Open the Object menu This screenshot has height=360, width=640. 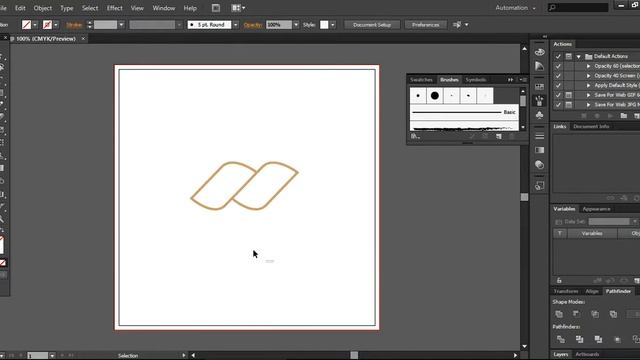43,8
